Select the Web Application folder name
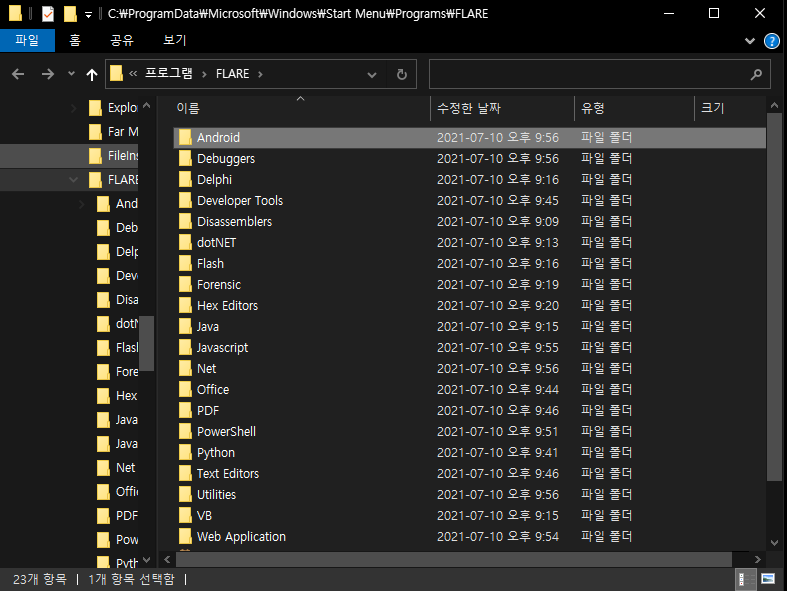The width and height of the screenshot is (787, 591). click(241, 537)
